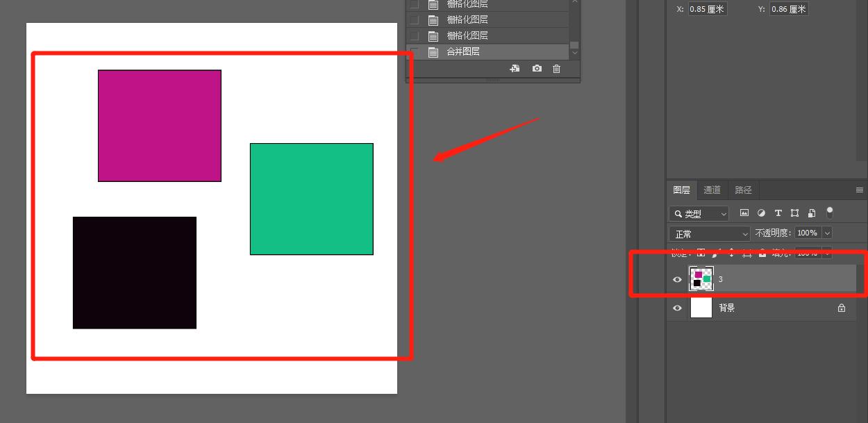
Task: Enable the shape layer filter icon
Action: pyautogui.click(x=794, y=213)
